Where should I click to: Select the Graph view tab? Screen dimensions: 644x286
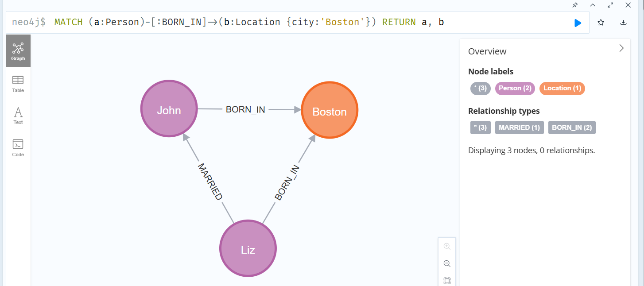pos(18,51)
